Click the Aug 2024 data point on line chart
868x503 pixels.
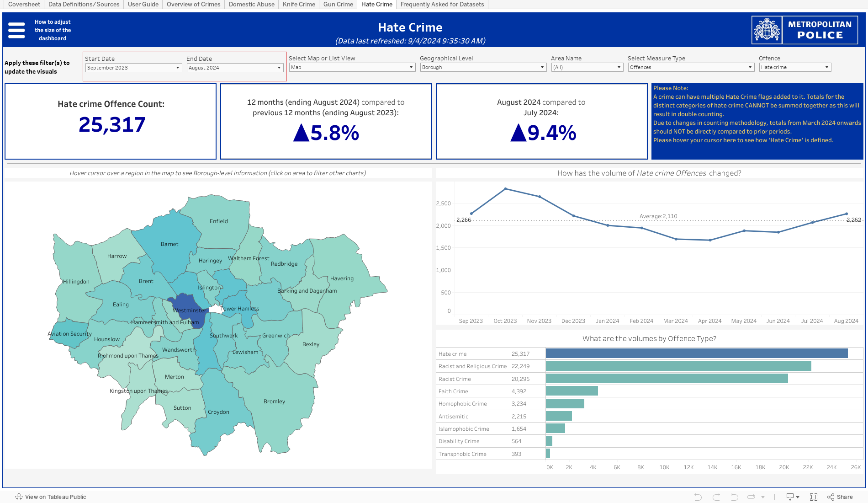point(847,214)
